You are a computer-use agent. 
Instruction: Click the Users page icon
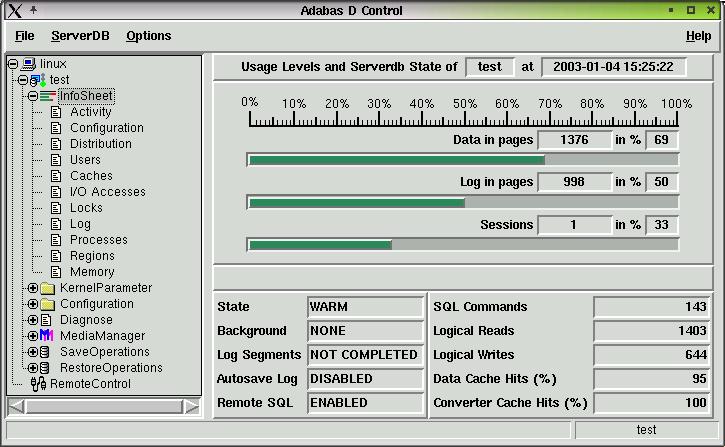(56, 160)
